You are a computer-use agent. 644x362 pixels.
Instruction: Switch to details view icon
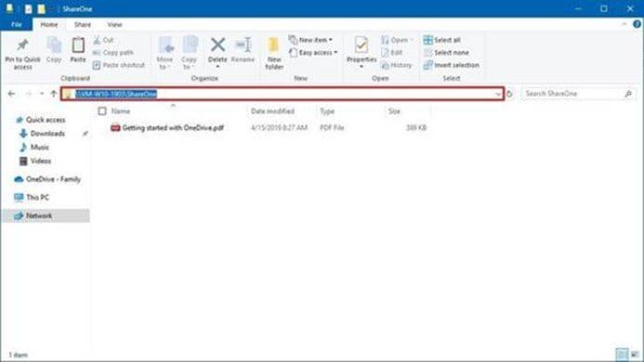[x=622, y=354]
